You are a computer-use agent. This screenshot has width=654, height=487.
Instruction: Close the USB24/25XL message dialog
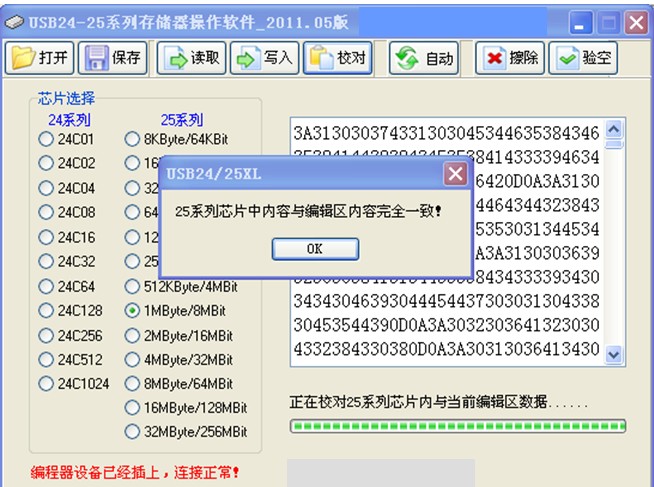tap(455, 174)
